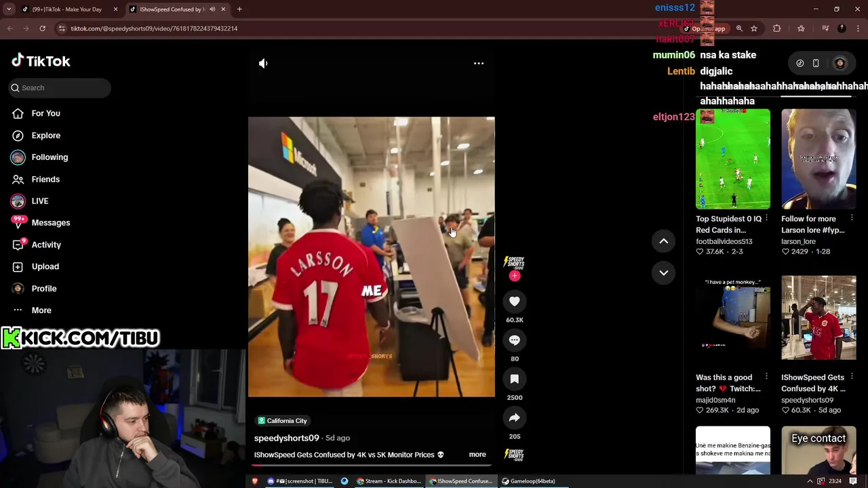Image resolution: width=868 pixels, height=488 pixels.
Task: Click the taskbar clock showing 23:24
Action: 835,481
